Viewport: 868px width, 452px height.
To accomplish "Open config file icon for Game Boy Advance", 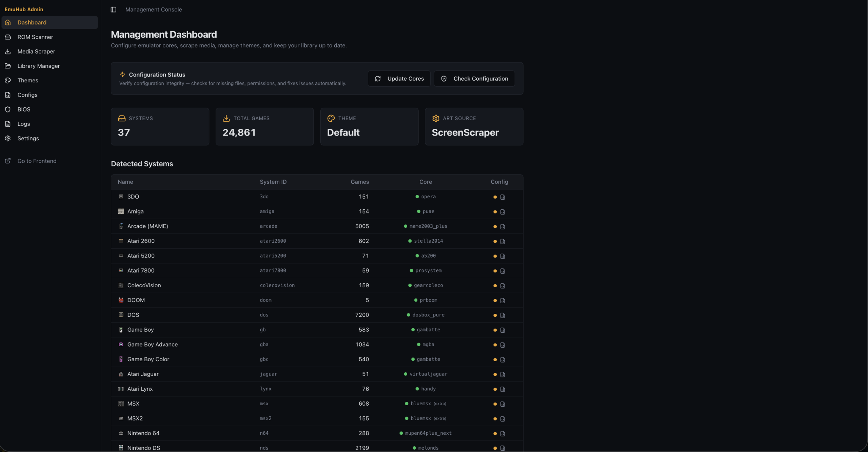I will [x=502, y=345].
